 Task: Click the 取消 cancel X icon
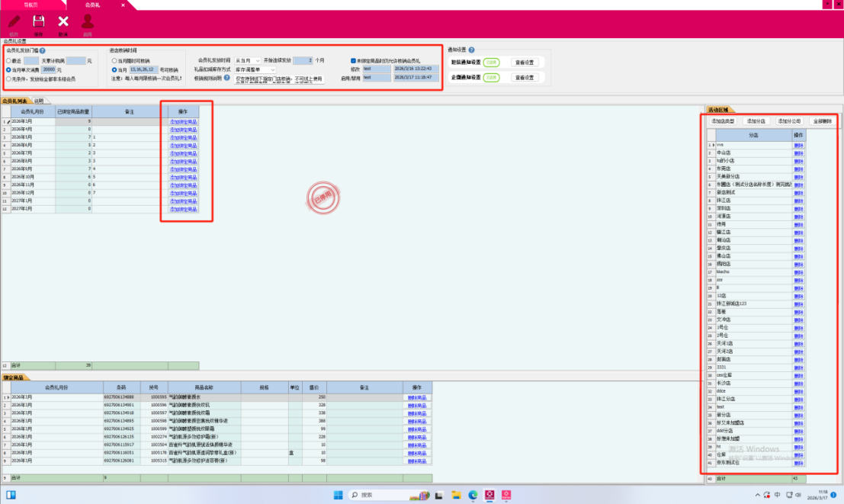(x=63, y=23)
